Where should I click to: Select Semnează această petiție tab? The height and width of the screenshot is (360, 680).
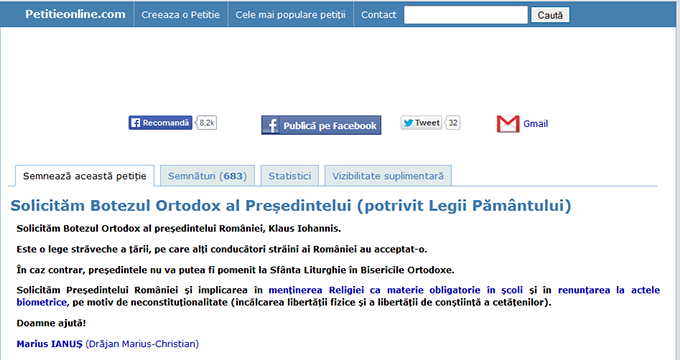(85, 176)
